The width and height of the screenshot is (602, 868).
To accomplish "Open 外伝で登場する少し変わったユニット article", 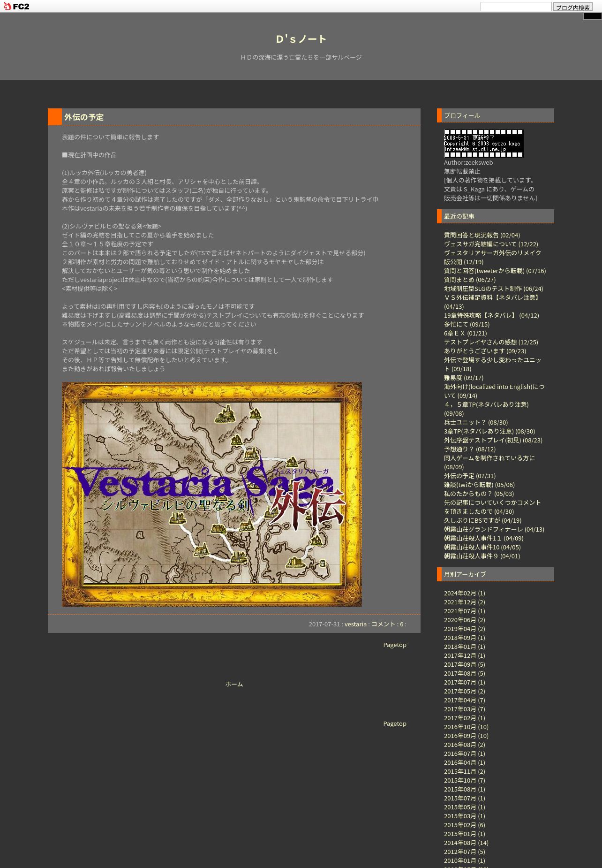I will [x=492, y=364].
